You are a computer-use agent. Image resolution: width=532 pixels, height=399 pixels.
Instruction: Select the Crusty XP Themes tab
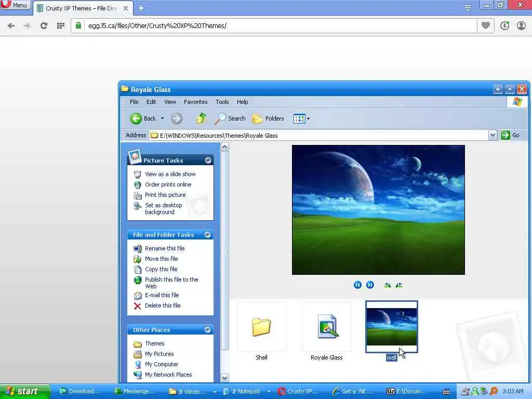coord(83,8)
